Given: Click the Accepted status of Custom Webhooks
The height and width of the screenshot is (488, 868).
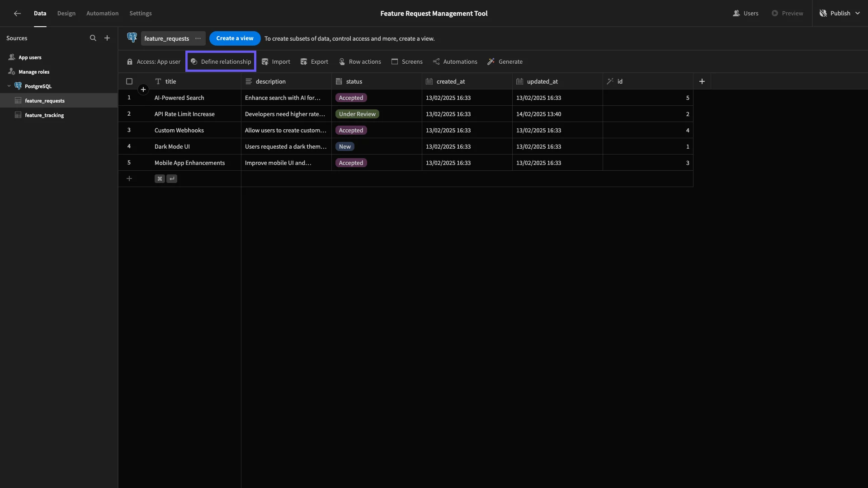Looking at the screenshot, I should click(351, 130).
